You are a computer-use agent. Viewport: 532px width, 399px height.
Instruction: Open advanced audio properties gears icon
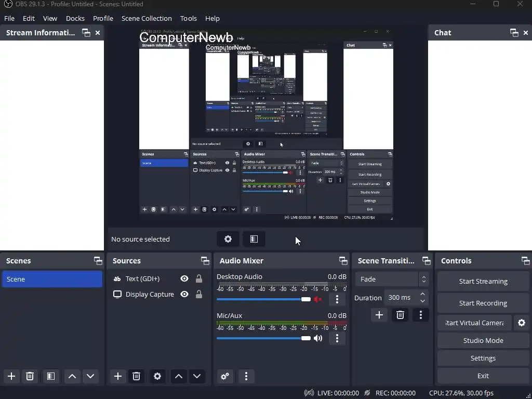(x=225, y=376)
